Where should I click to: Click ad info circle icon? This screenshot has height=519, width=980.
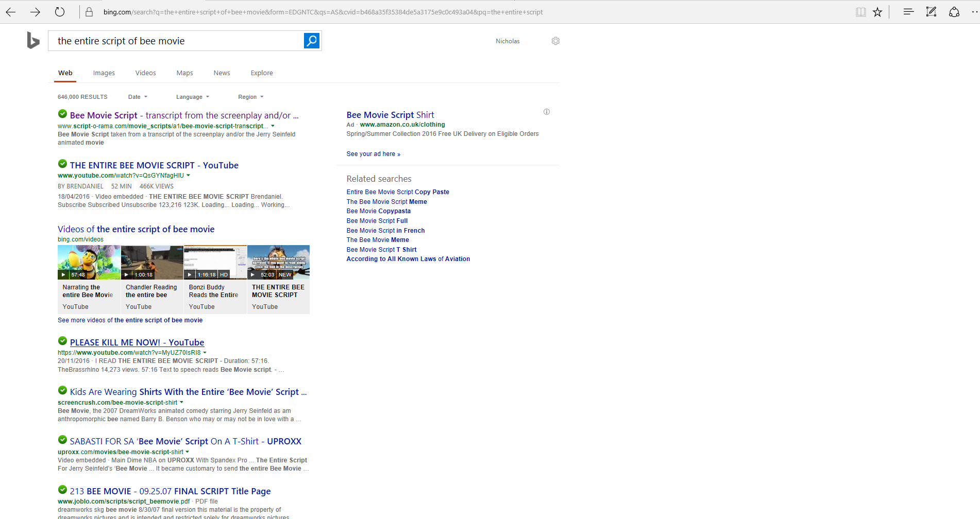(x=547, y=112)
